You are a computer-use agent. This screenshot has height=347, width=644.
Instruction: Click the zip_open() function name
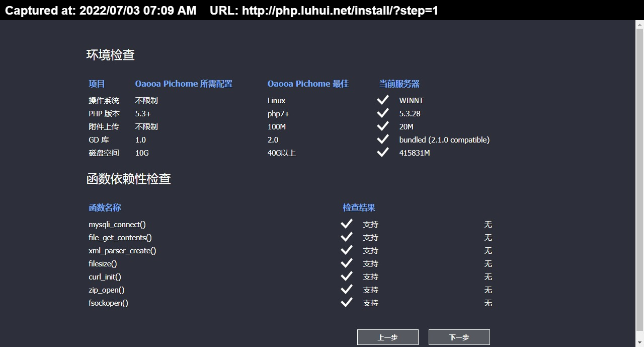click(107, 290)
